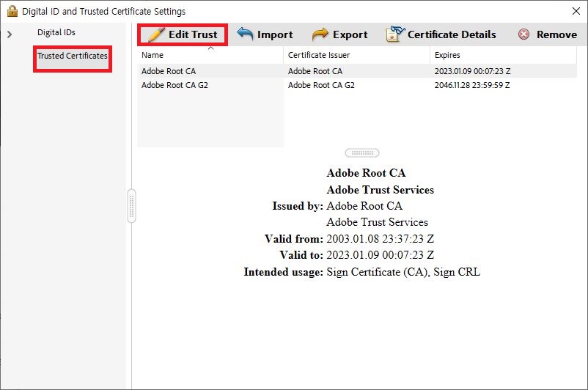Viewport: 588px width, 390px height.
Task: Click the vertical splitter grip beside the sidebar
Action: 132,206
